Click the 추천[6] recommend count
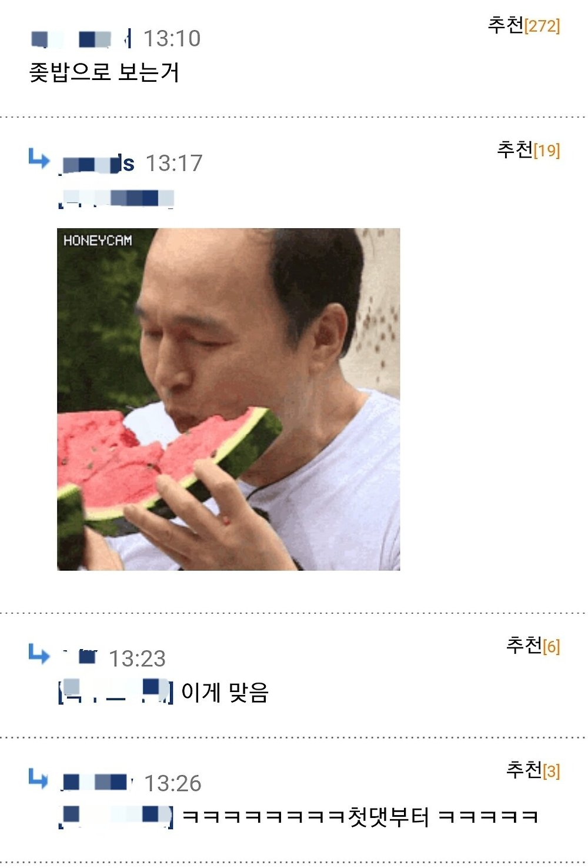This screenshot has height=868, width=588. [533, 646]
